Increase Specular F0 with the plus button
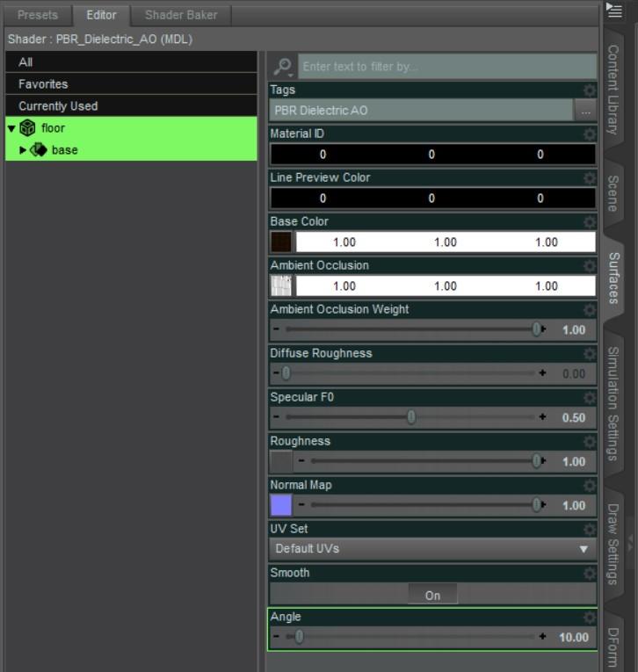Image resolution: width=638 pixels, height=672 pixels. click(x=542, y=416)
